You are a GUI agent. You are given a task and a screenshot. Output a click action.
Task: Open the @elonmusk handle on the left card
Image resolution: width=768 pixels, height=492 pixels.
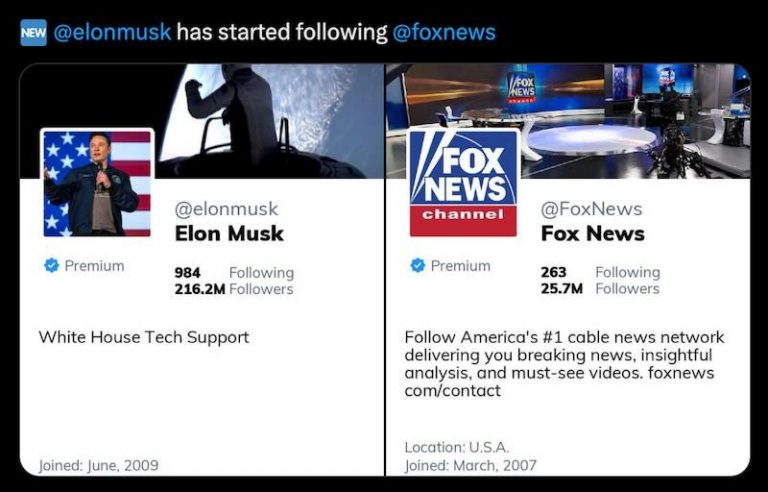(x=227, y=209)
